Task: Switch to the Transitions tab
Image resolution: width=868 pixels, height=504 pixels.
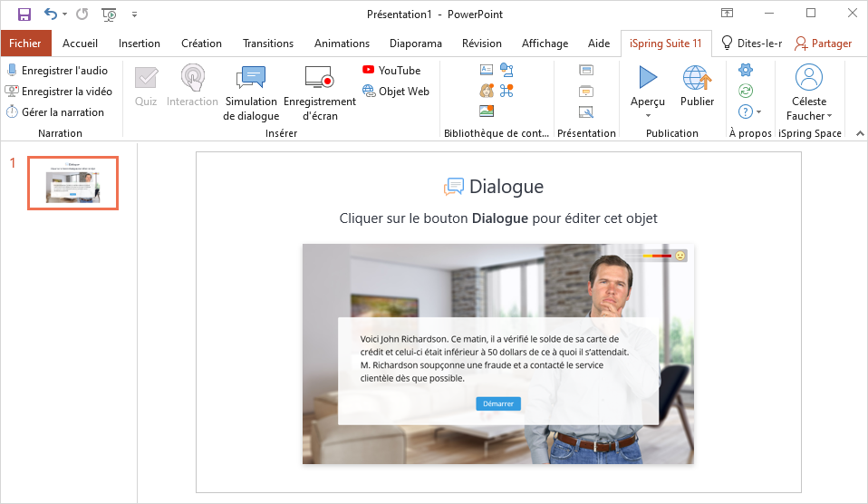Action: (268, 43)
